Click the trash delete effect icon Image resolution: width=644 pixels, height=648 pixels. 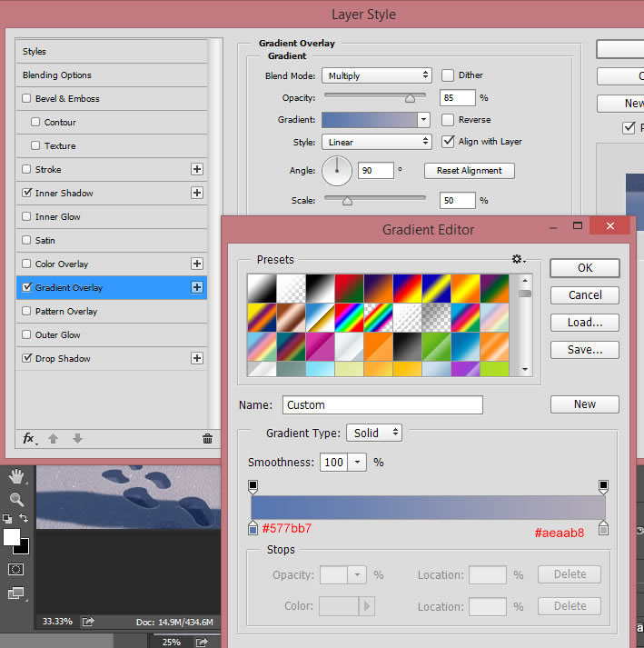point(207,438)
